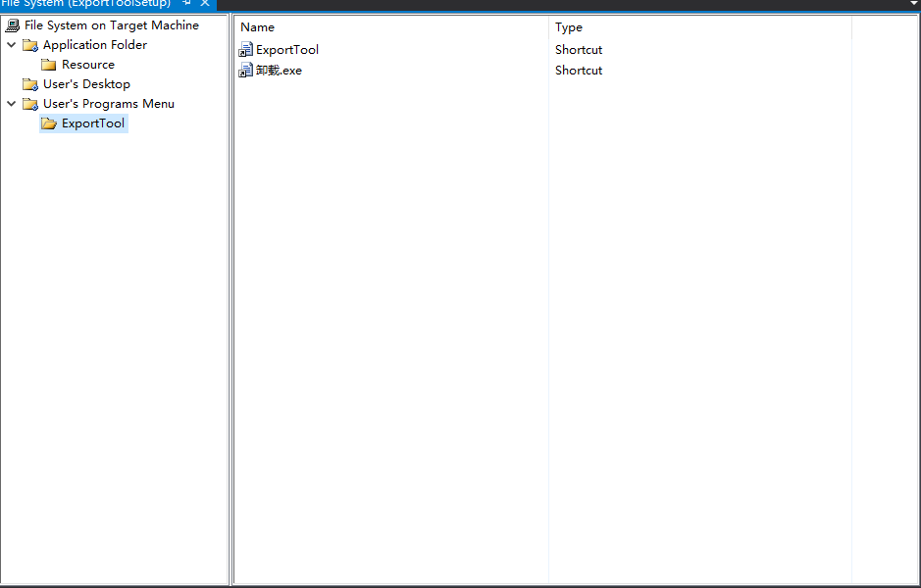
Task: Select the ExportTool folder label in the tree
Action: pos(93,123)
